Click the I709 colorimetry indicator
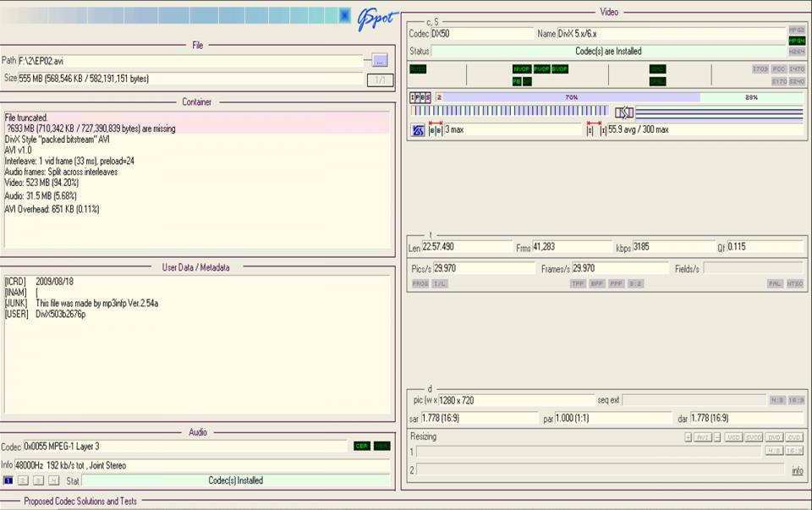Image resolution: width=812 pixels, height=510 pixels. [x=760, y=69]
